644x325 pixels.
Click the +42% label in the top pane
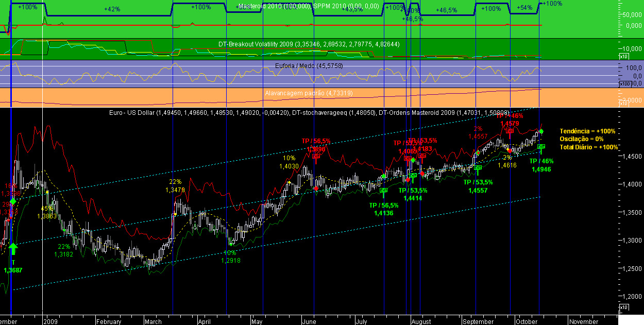pos(112,9)
